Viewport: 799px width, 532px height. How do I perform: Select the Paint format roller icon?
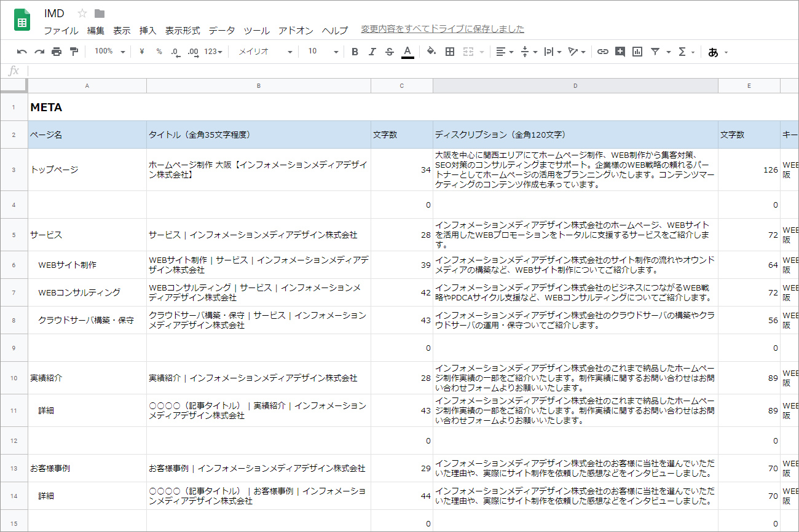click(74, 52)
